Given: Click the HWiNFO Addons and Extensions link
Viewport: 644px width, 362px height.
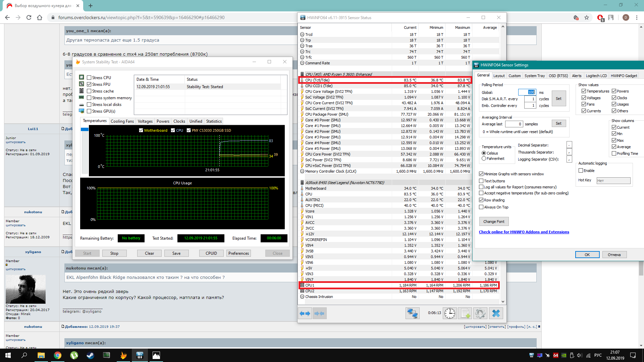Looking at the screenshot, I should 524,232.
